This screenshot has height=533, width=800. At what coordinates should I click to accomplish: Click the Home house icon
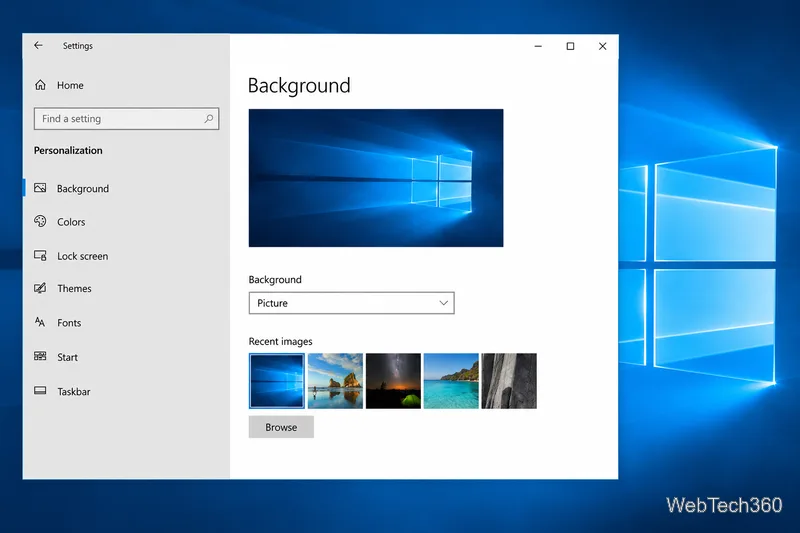(x=40, y=85)
